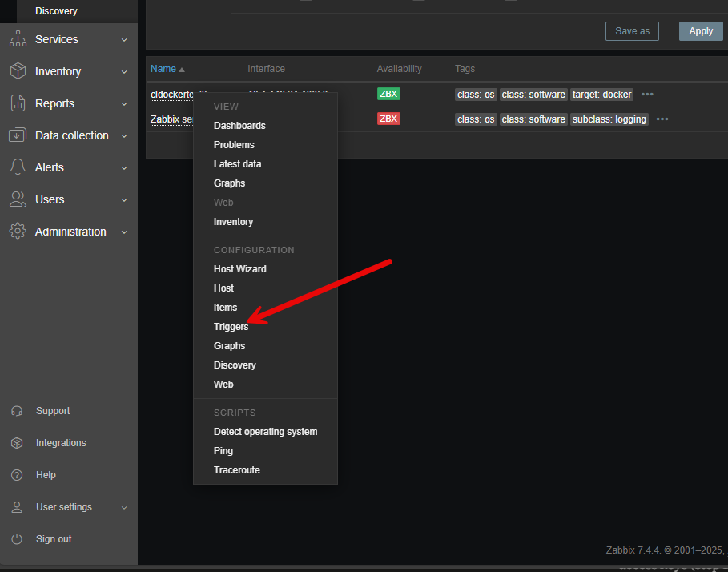Run the Ping script from the menu

point(223,450)
